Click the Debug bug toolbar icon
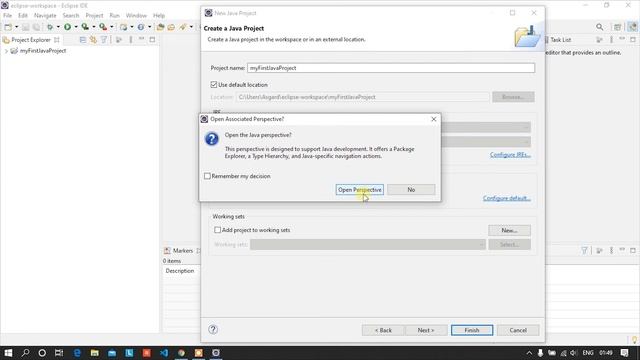The image size is (640, 360). (x=49, y=27)
